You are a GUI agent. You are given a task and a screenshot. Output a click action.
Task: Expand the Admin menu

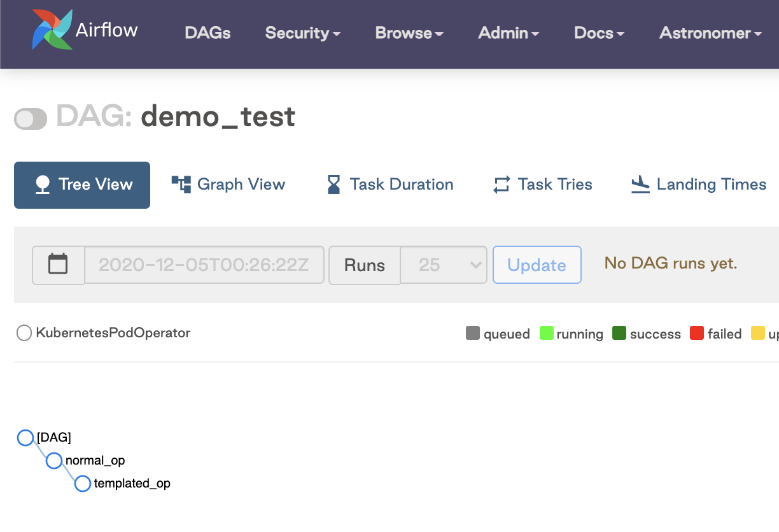point(509,33)
